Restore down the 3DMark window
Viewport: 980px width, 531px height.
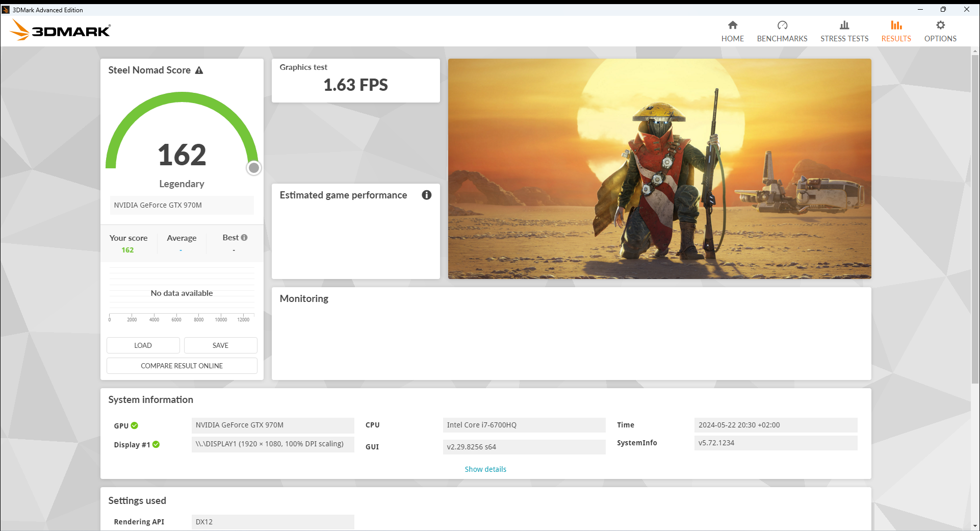coord(943,9)
